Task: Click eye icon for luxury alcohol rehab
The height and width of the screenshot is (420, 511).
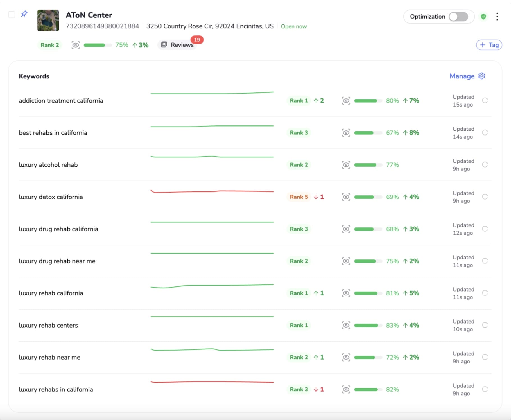Action: pos(346,165)
